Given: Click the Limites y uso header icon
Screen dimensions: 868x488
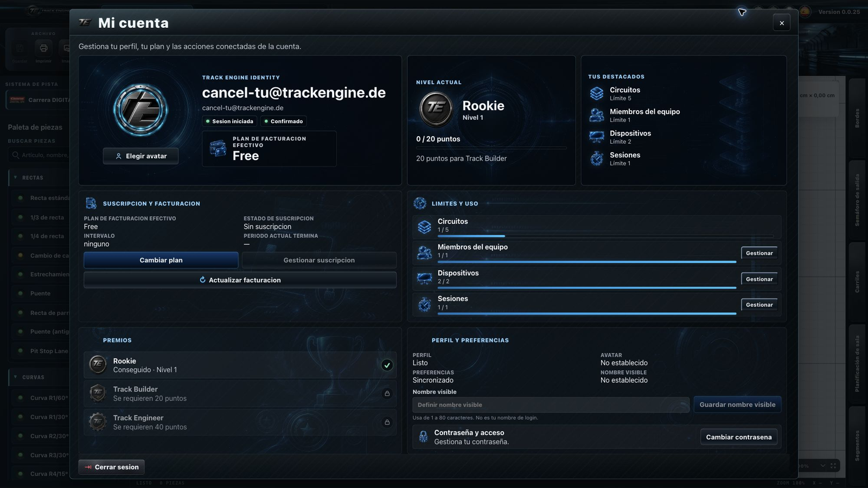Looking at the screenshot, I should [x=420, y=203].
